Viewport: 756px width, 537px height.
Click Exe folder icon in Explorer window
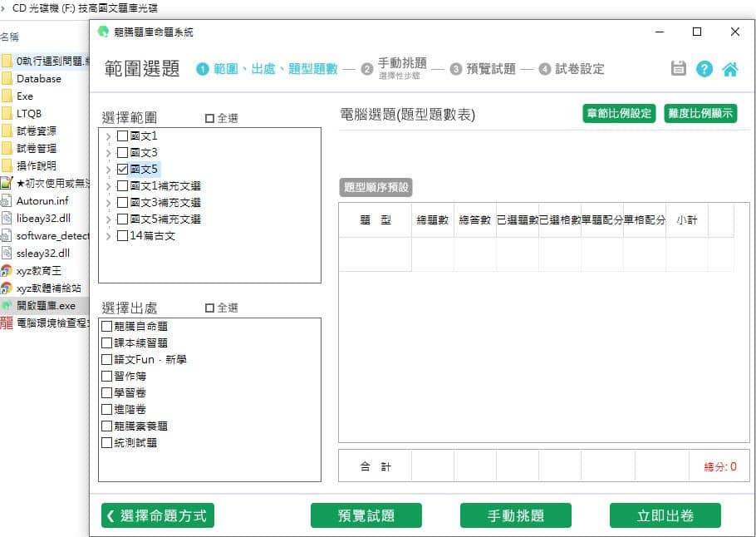pyautogui.click(x=7, y=96)
